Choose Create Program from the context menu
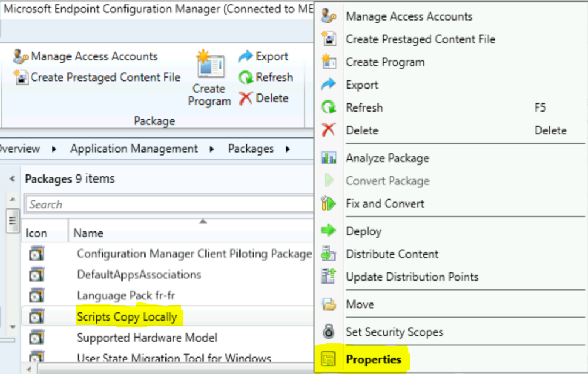588x374 pixels. click(x=451, y=62)
